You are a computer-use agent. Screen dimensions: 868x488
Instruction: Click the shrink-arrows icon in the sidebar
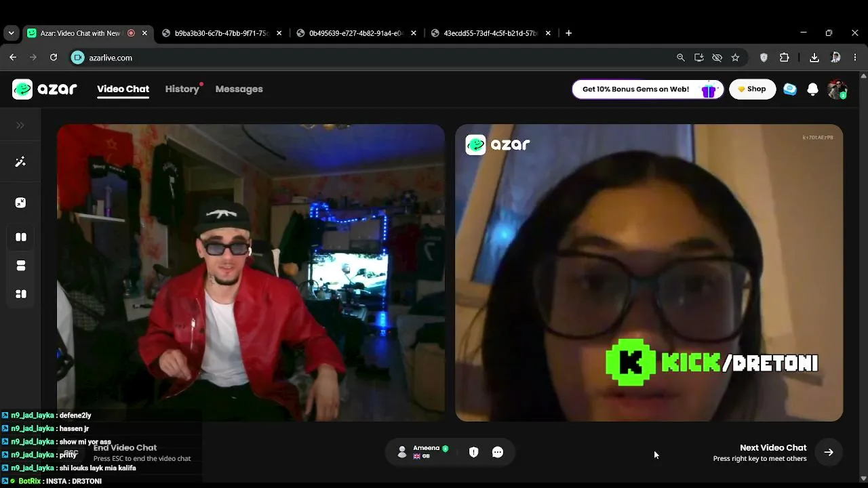[20, 203]
